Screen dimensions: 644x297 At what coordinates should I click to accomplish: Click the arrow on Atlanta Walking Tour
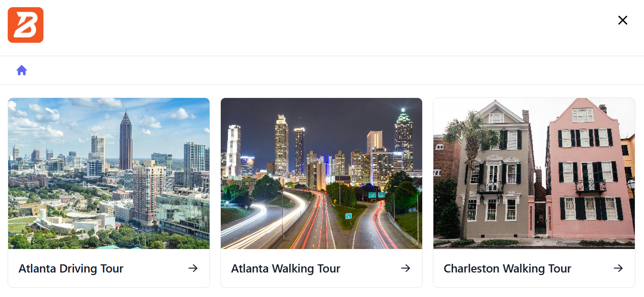[x=405, y=268]
